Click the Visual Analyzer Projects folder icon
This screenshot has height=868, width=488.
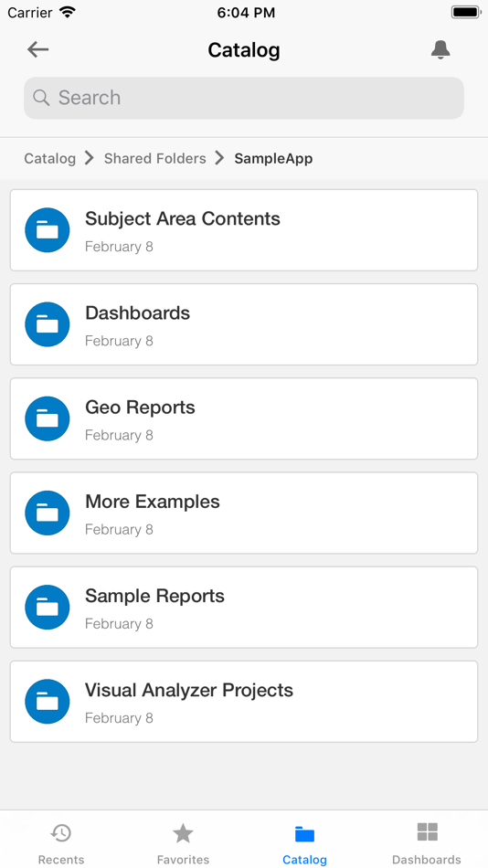pos(48,701)
